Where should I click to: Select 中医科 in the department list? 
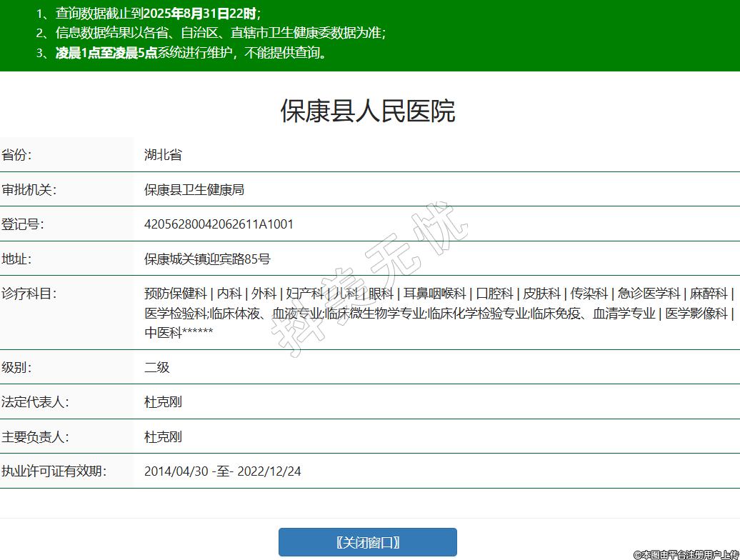pos(163,332)
